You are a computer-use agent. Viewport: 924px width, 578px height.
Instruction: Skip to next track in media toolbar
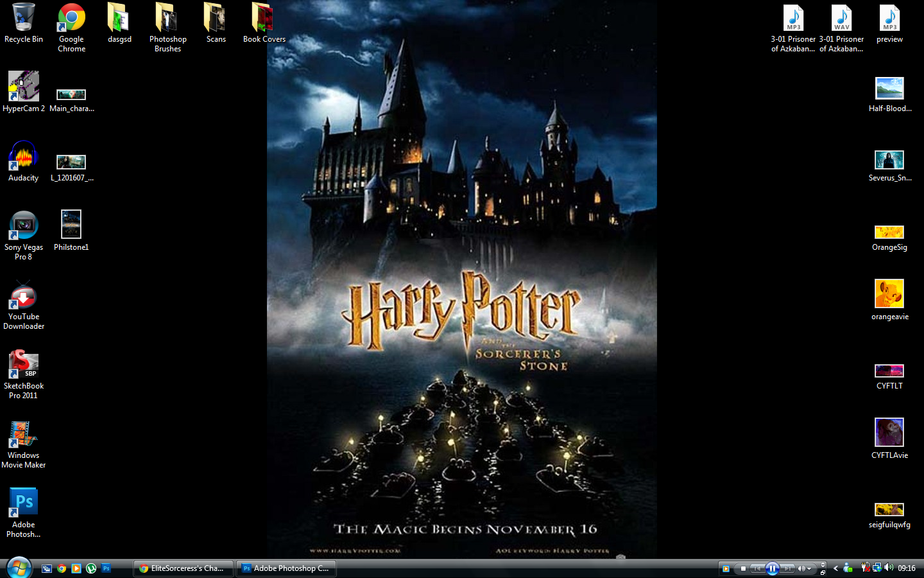[787, 568]
